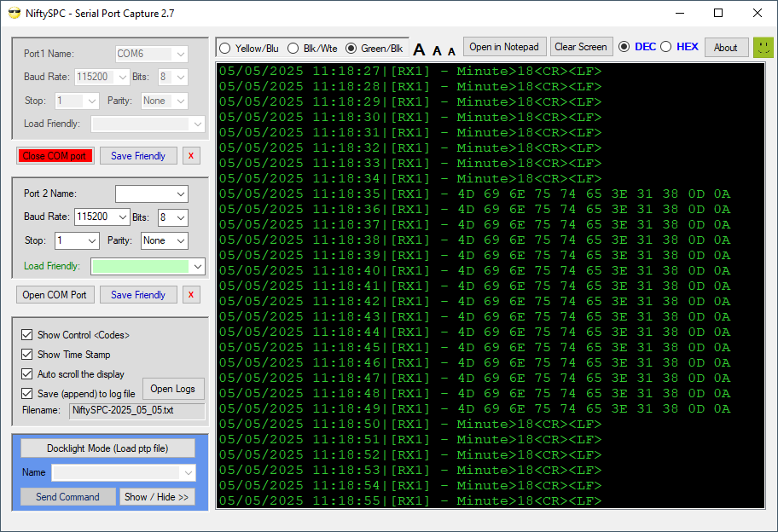
Task: Click the green smiley face icon
Action: point(763,48)
